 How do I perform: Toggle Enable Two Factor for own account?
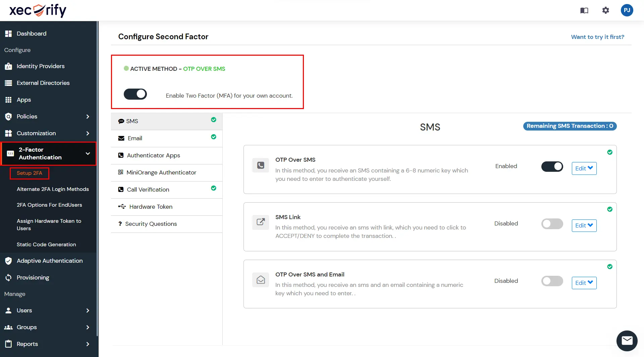click(135, 94)
